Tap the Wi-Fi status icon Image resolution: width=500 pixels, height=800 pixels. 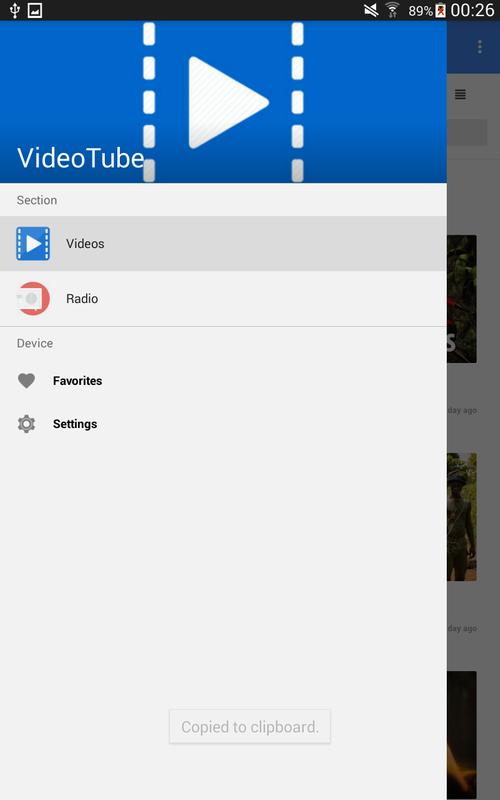[392, 10]
